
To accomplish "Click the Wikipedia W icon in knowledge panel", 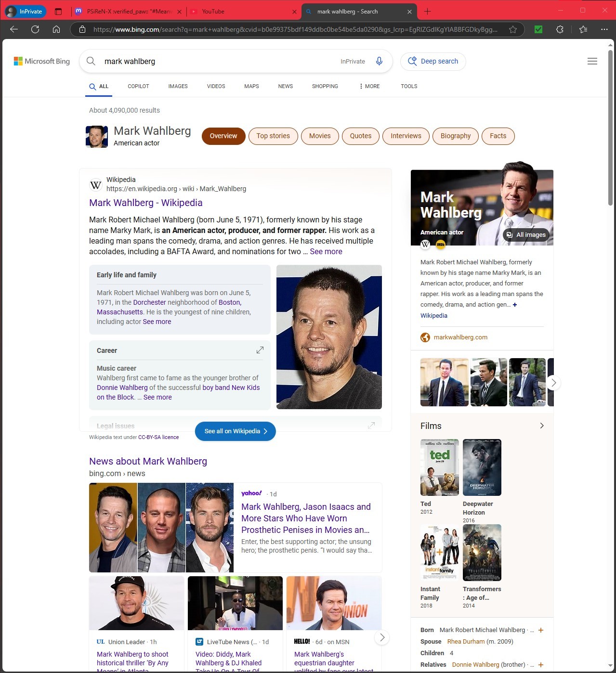I will [425, 245].
